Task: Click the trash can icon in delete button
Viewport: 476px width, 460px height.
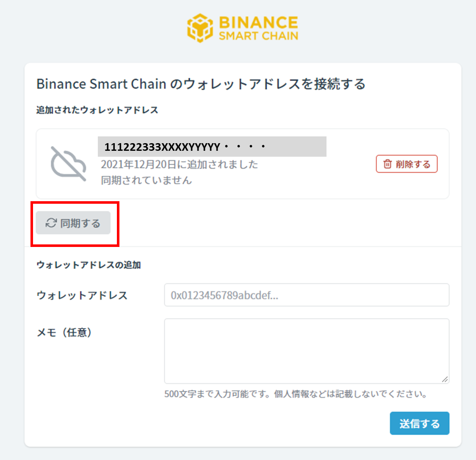Action: 387,164
